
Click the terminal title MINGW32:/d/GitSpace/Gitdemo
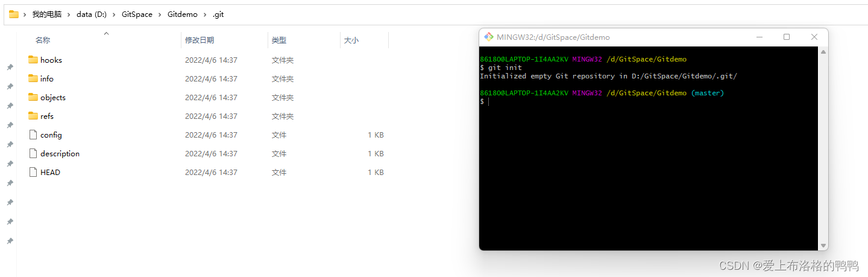(553, 37)
